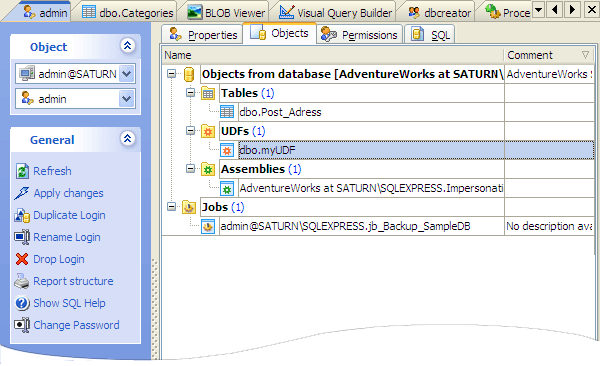Click the Comment column sort arrow

(585, 55)
